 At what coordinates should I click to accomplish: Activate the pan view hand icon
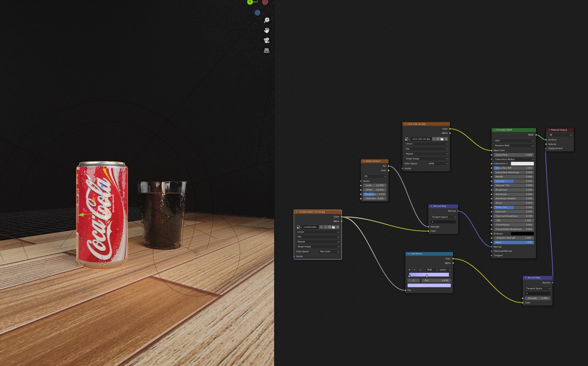[266, 30]
